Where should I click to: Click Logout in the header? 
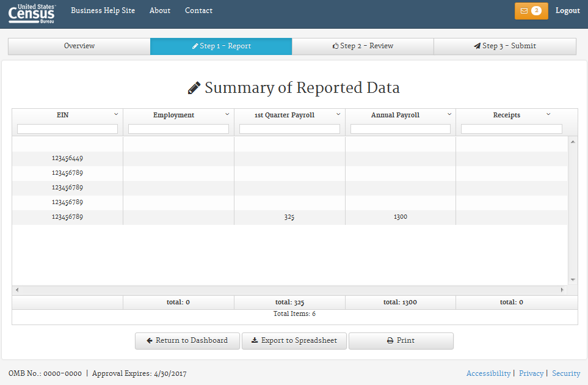[x=567, y=11]
